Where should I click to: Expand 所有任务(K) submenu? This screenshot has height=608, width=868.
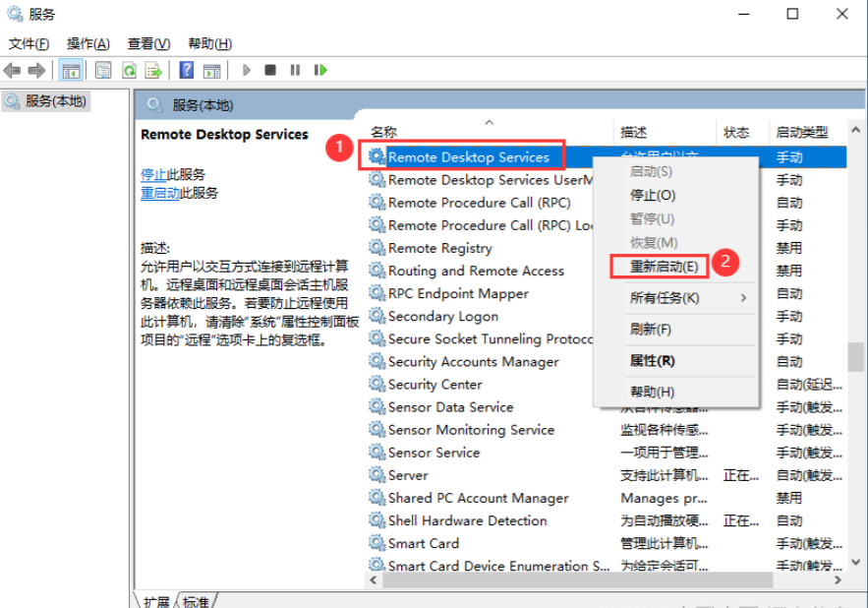tap(675, 298)
